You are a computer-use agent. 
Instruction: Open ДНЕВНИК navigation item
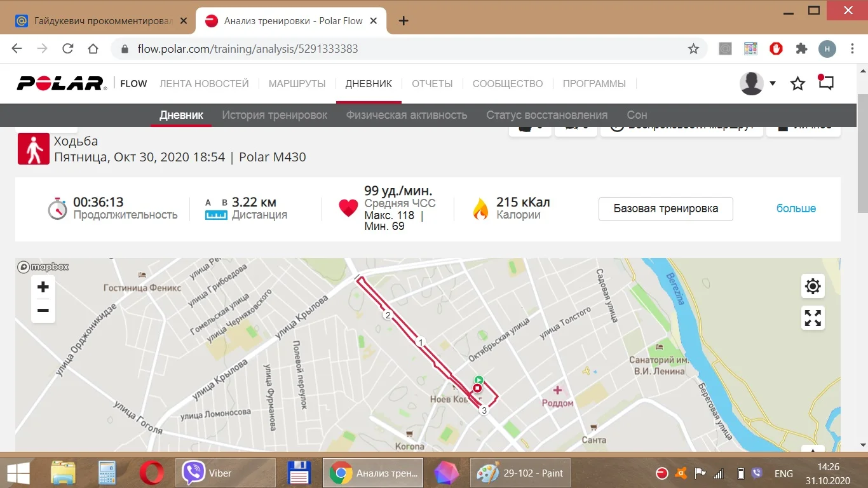pos(369,83)
